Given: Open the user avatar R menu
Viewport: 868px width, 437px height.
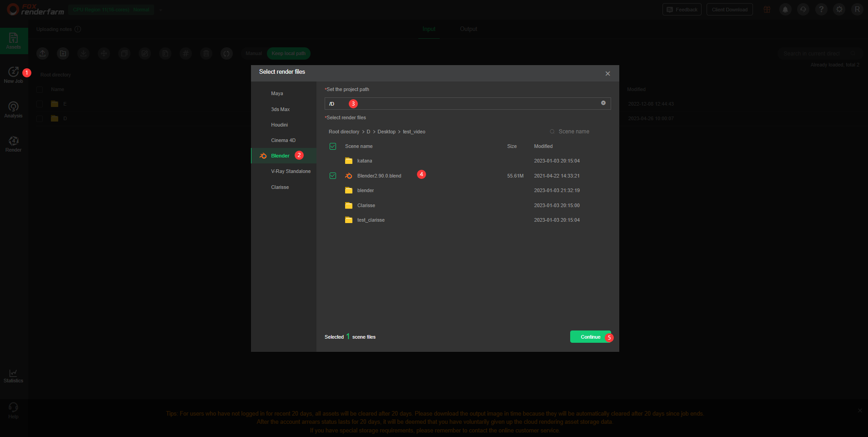Looking at the screenshot, I should tap(857, 10).
